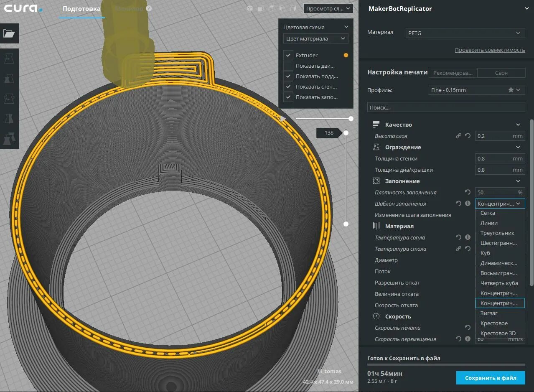Switch to the Подготовка tab
The image size is (534, 392).
[81, 8]
